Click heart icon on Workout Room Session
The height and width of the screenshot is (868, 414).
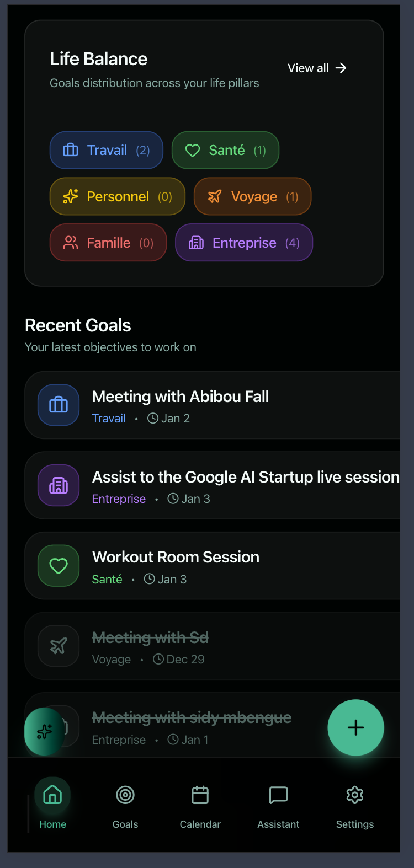[x=59, y=566]
